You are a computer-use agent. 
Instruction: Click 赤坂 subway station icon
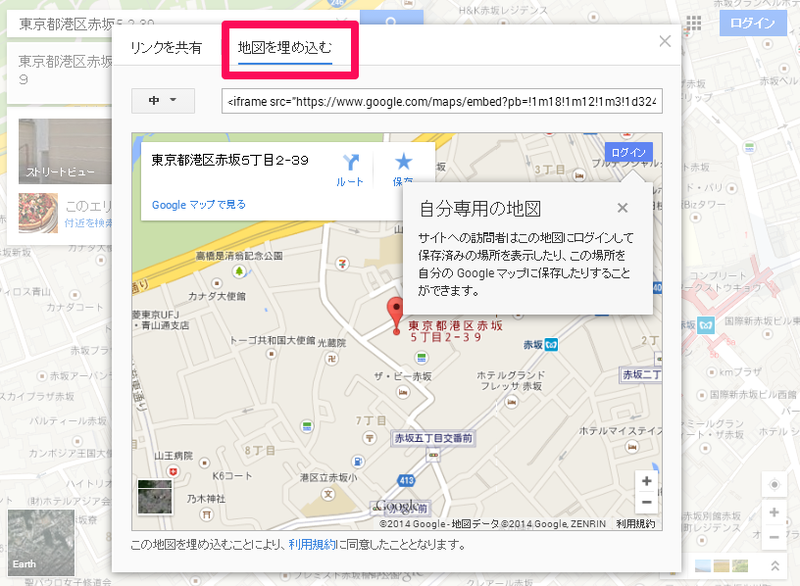[552, 345]
